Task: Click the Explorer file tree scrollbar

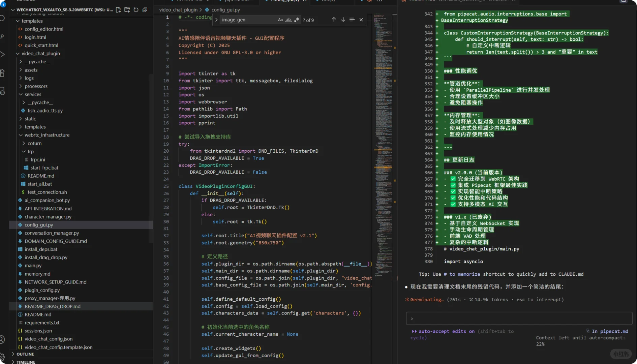Action: [x=151, y=158]
